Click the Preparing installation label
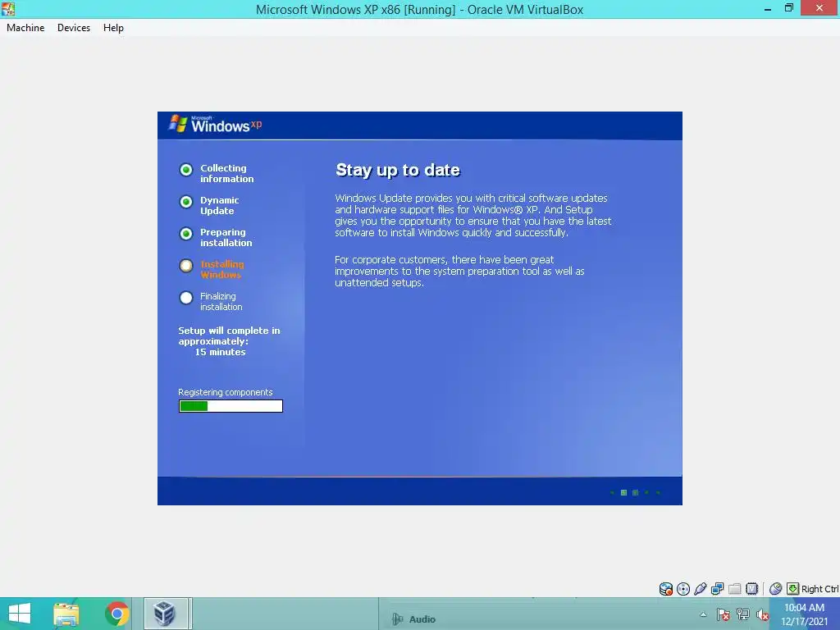The height and width of the screenshot is (630, 840). pos(226,237)
